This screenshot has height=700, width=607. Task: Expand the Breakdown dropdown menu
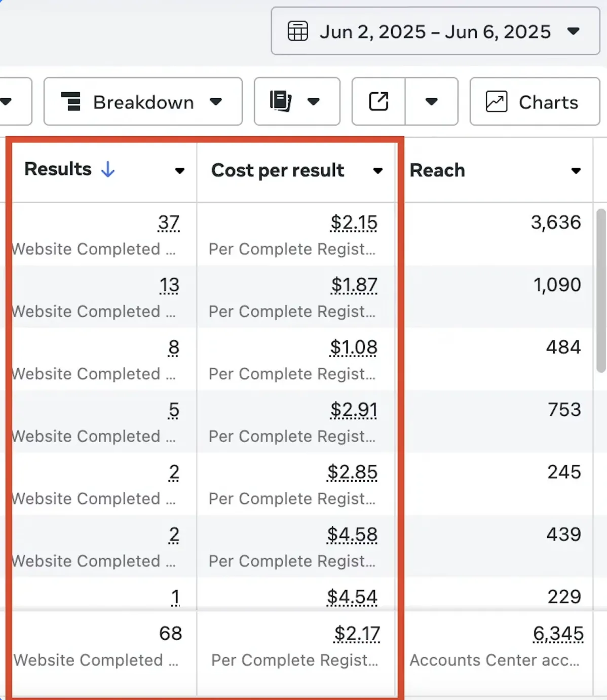click(x=216, y=102)
